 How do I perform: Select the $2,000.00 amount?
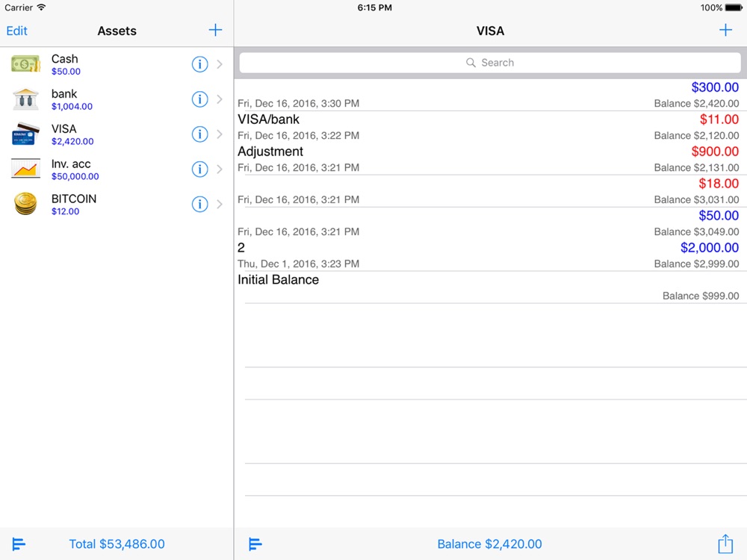pos(710,248)
